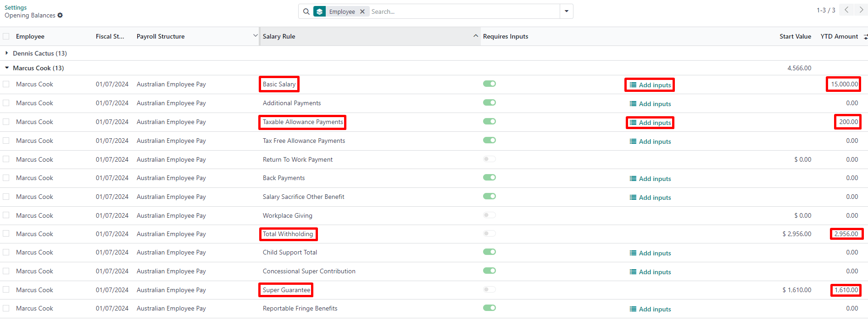Go to previous page of records
This screenshot has height=322, width=868.
point(846,10)
